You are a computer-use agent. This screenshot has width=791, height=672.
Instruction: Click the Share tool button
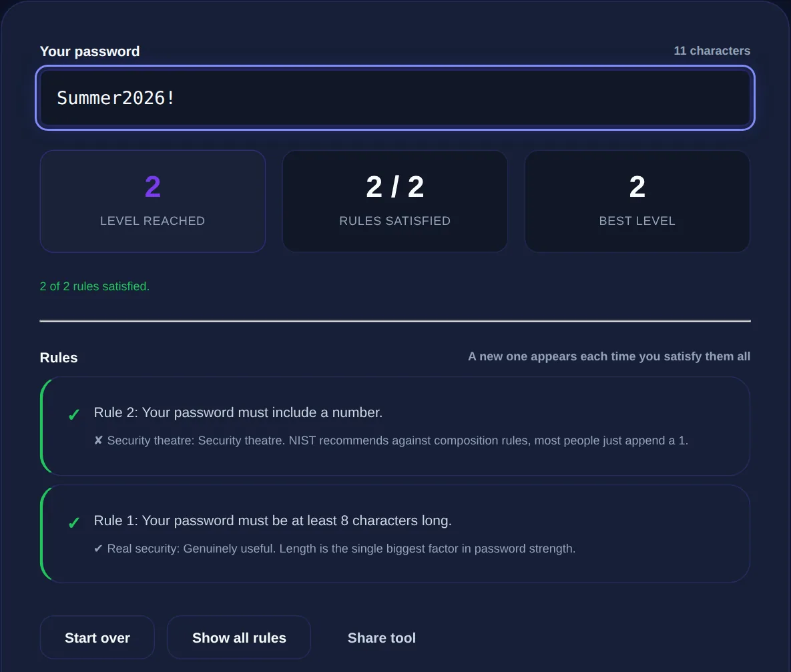[381, 638]
